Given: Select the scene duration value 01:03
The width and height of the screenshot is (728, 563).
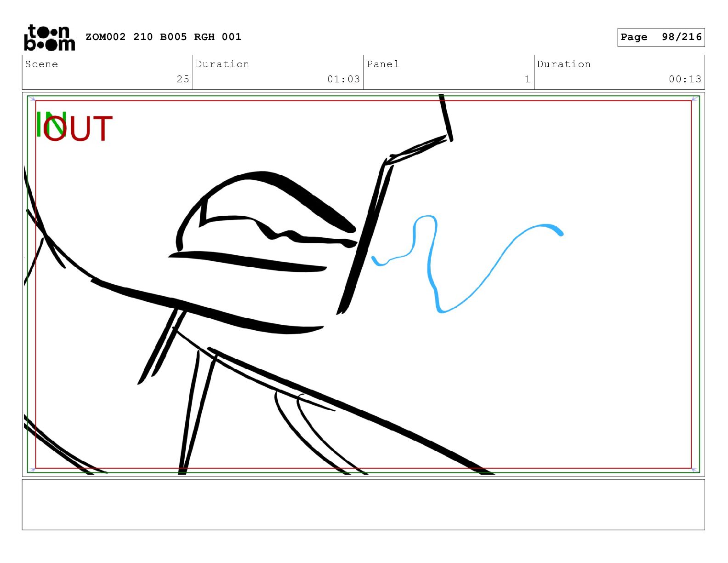Looking at the screenshot, I should [343, 79].
